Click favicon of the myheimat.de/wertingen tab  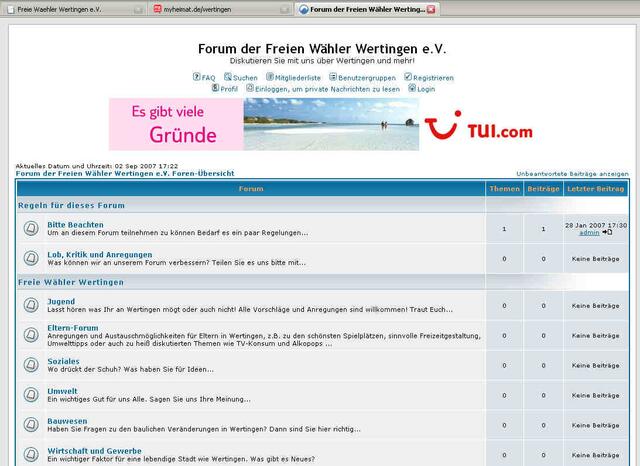[x=158, y=9]
